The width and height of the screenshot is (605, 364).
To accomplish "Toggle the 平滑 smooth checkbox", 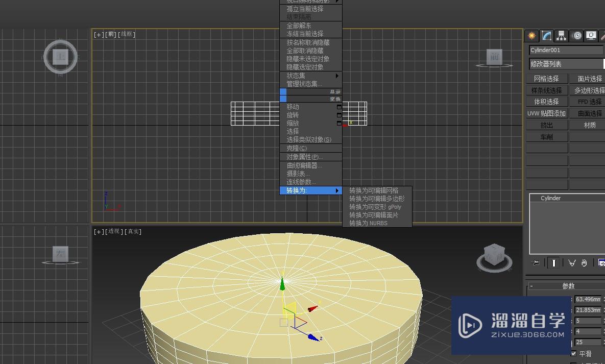I will (573, 353).
